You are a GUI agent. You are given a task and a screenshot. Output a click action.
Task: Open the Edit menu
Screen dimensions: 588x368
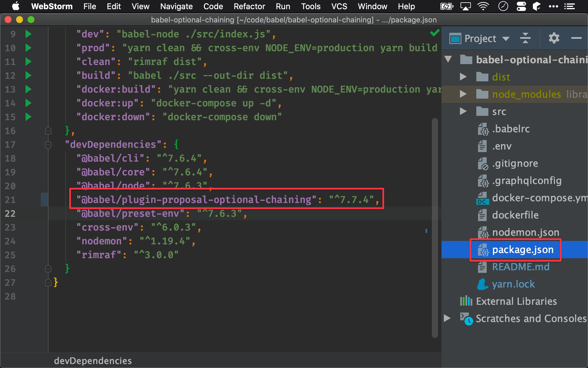(x=114, y=6)
